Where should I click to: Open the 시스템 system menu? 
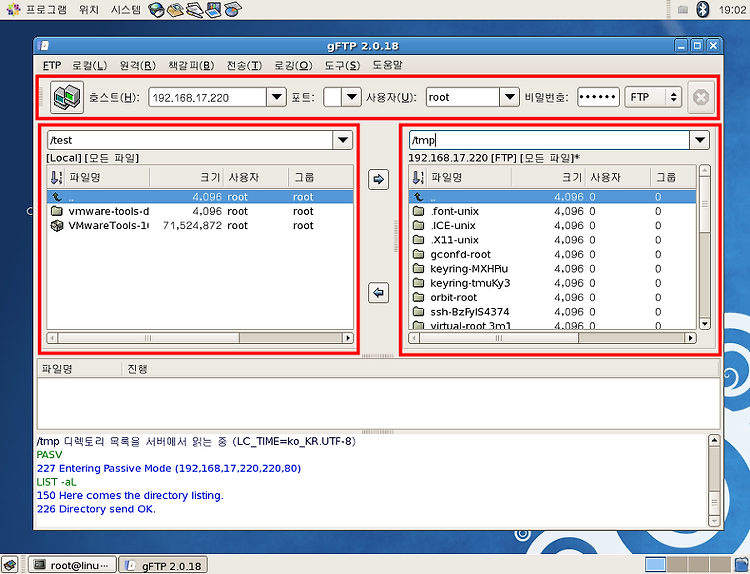[126, 10]
